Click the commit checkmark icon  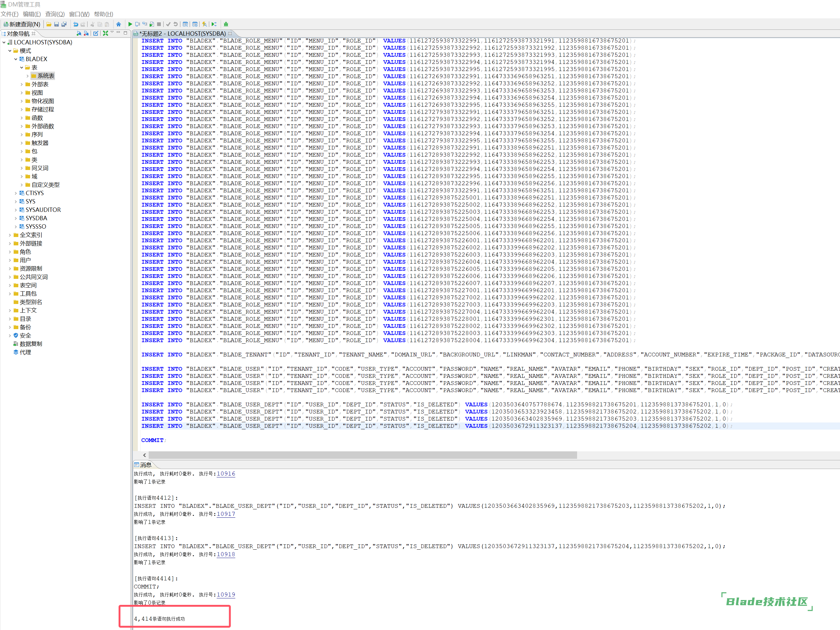[x=168, y=24]
